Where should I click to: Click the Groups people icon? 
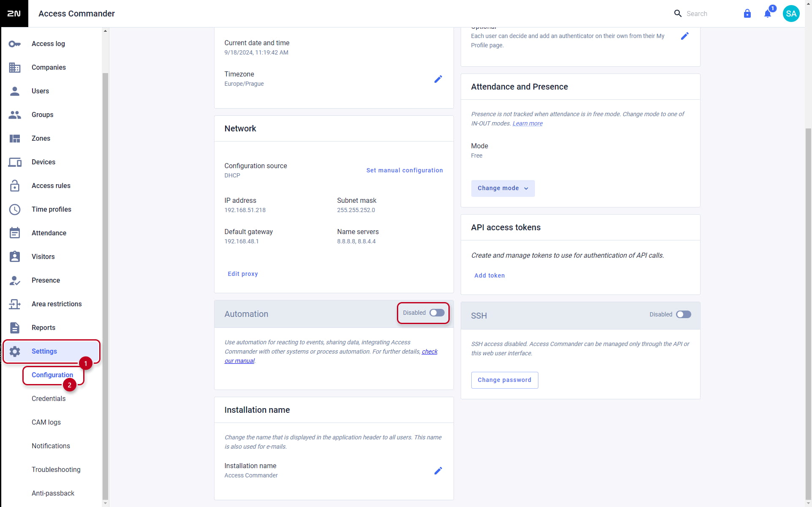point(15,115)
